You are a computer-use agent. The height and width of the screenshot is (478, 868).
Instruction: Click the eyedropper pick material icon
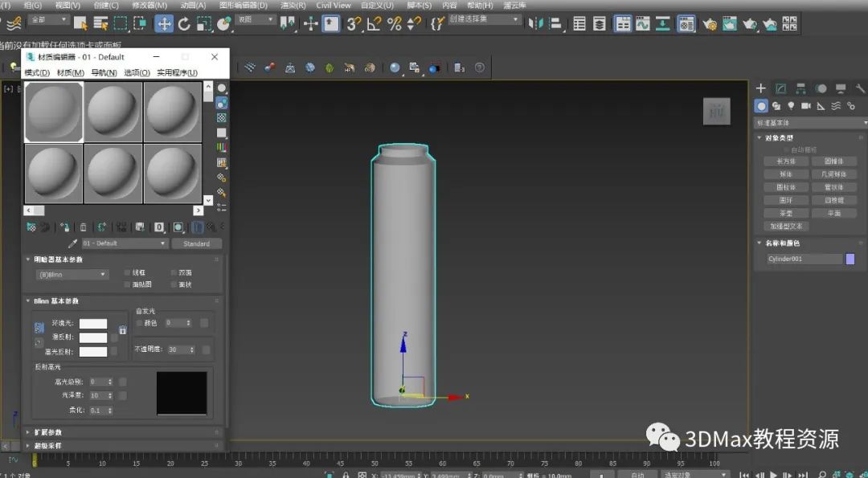(72, 243)
